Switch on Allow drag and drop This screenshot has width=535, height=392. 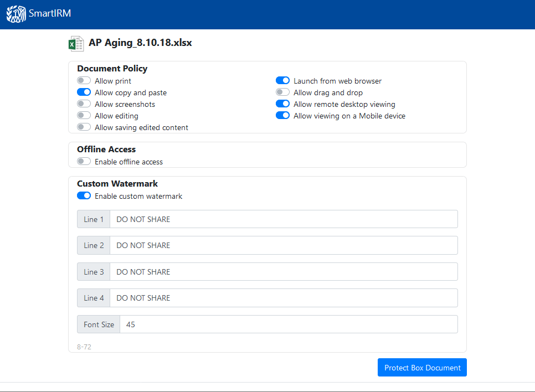point(282,92)
